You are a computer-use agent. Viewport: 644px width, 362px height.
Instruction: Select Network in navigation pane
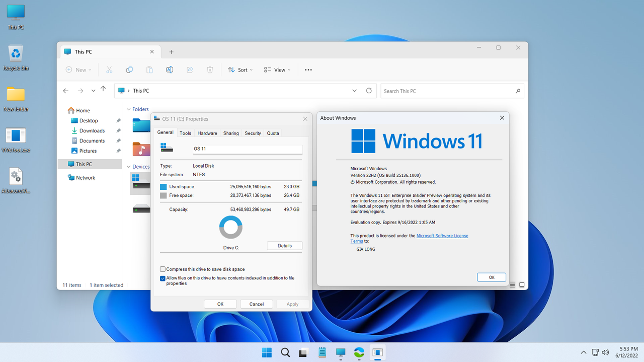pos(86,178)
